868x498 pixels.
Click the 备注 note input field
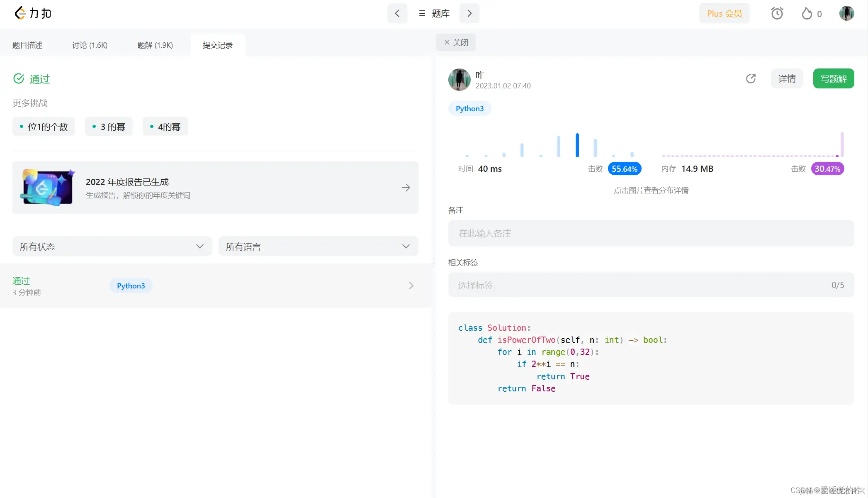(x=651, y=233)
